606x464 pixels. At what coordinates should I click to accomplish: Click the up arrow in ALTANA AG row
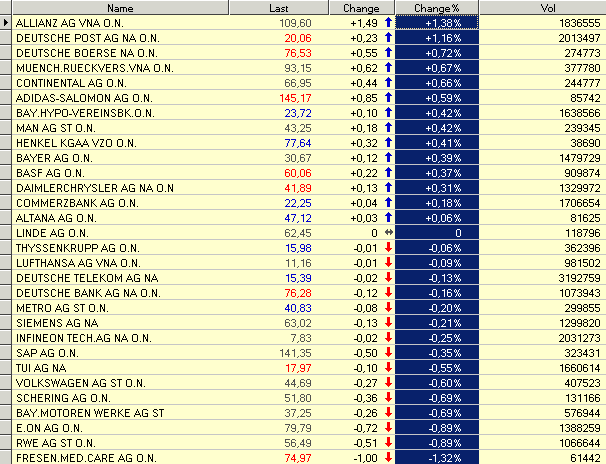pos(388,218)
